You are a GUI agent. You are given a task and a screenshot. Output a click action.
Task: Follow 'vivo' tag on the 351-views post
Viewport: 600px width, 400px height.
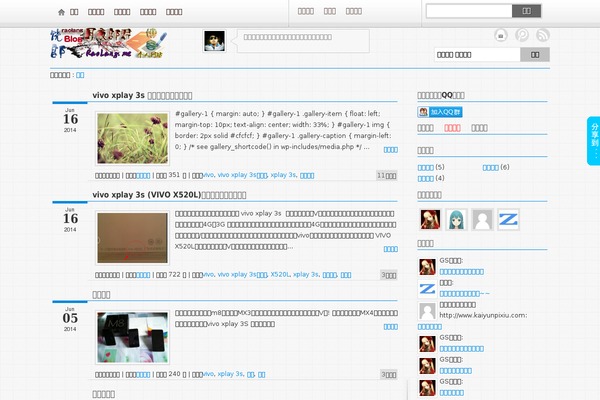coord(208,175)
